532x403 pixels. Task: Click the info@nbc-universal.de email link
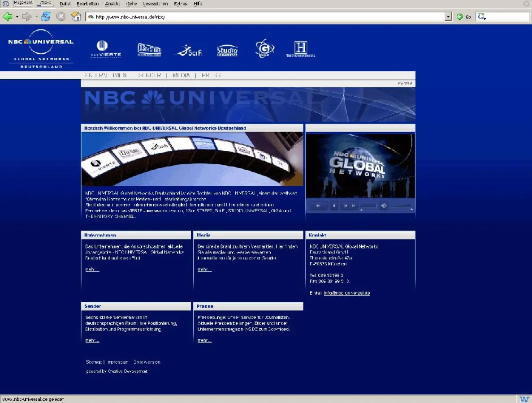348,292
